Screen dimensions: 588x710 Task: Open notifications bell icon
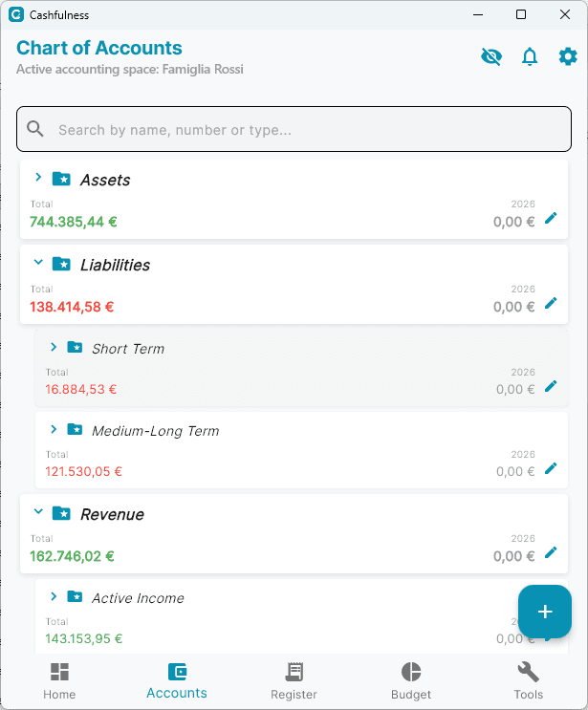pos(530,57)
